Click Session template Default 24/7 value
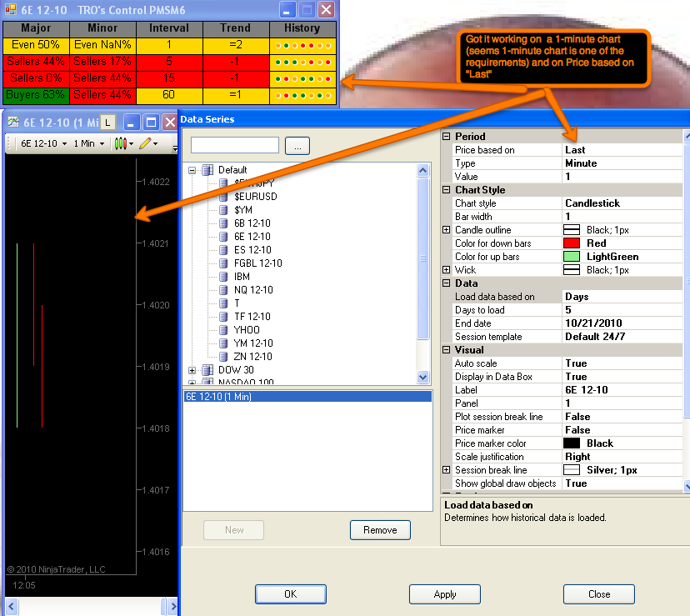Image resolution: width=690 pixels, height=616 pixels. 622,337
